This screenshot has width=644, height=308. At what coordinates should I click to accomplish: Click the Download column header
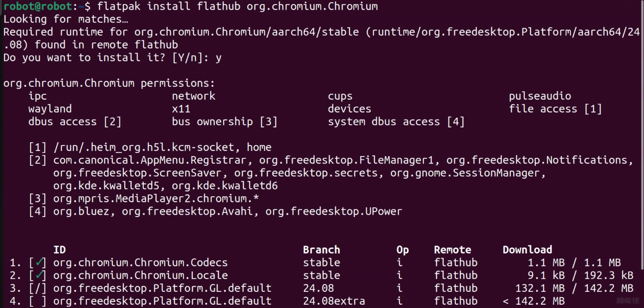point(527,250)
